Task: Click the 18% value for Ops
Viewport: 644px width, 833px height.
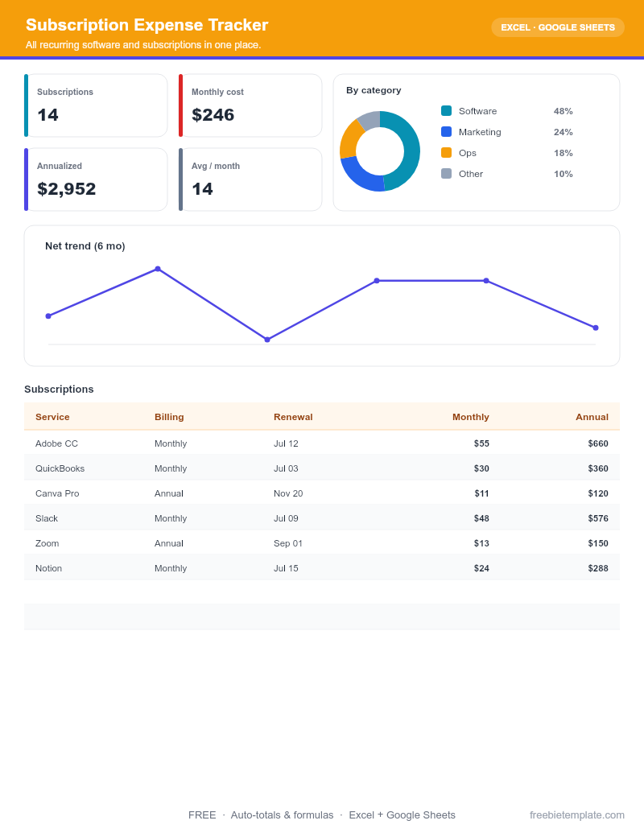Action: 563,153
